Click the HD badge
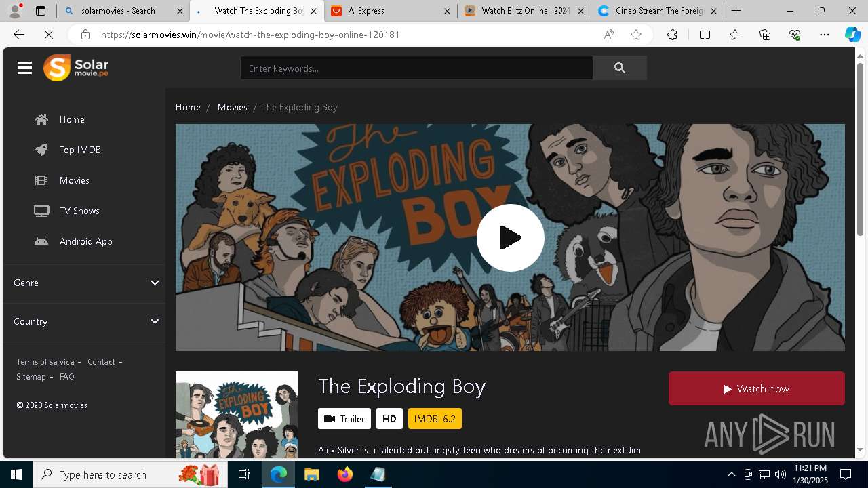868x488 pixels. 389,419
